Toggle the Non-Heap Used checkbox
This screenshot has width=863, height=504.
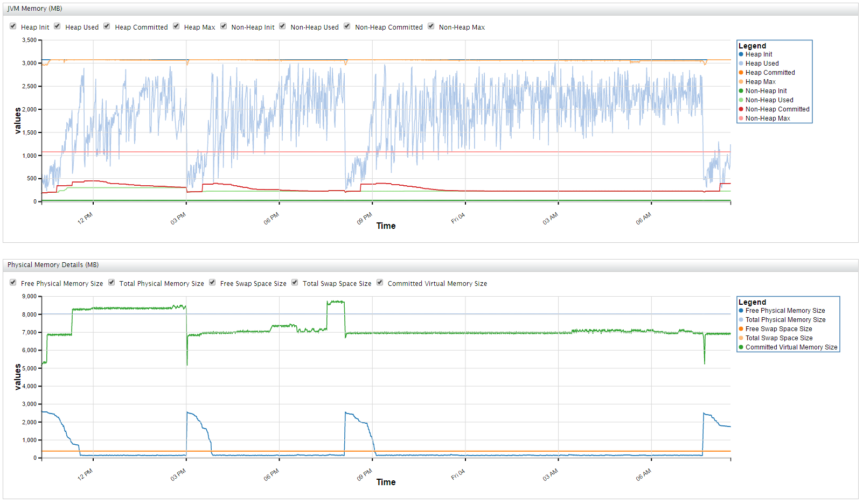point(282,26)
